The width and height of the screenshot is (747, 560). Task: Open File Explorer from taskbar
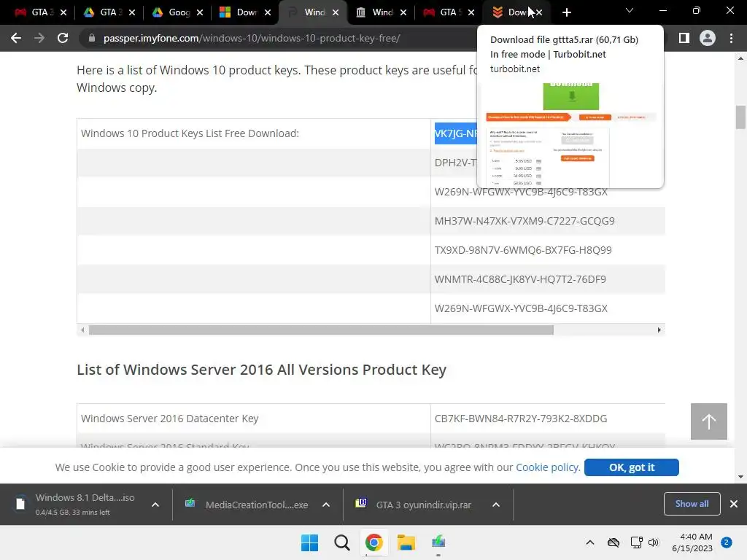pyautogui.click(x=406, y=542)
